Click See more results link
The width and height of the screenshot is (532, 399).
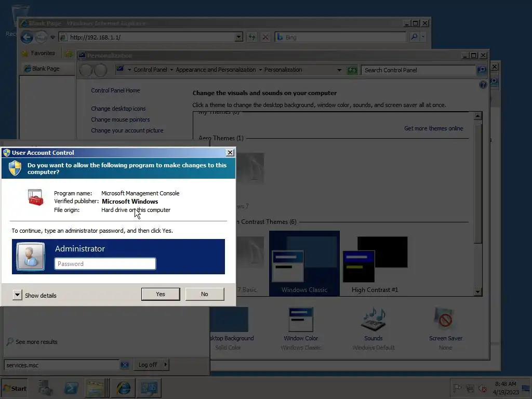[36, 342]
